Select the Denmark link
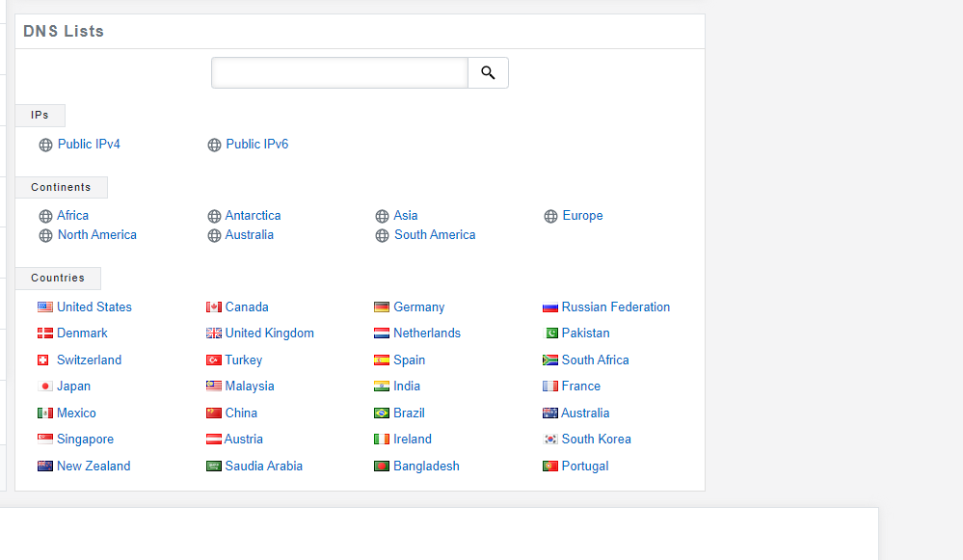 tap(82, 333)
